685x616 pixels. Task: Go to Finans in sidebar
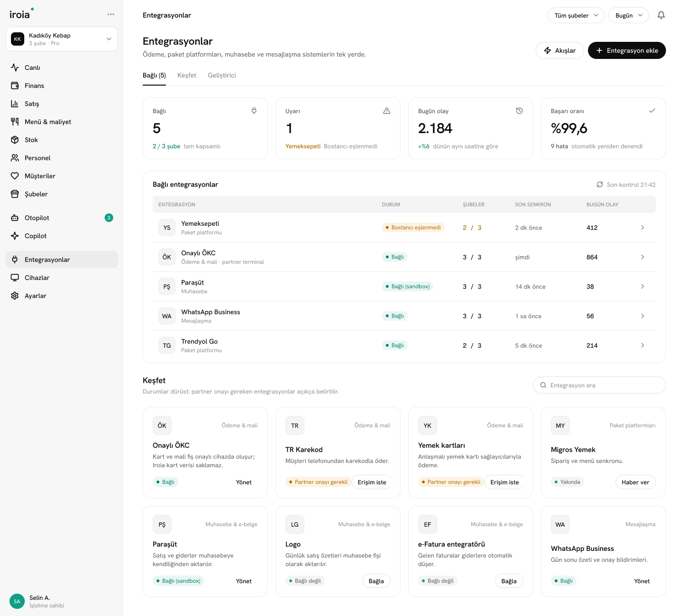click(x=62, y=86)
